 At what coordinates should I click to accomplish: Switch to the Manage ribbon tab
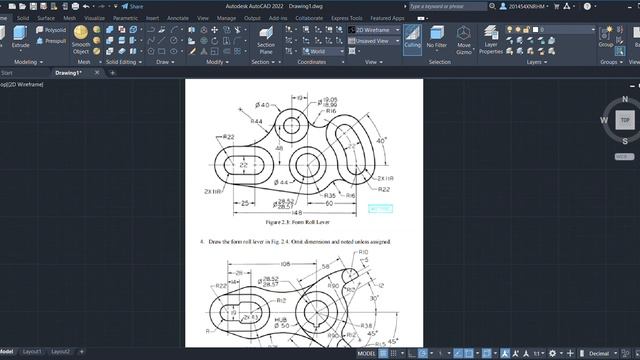point(226,18)
